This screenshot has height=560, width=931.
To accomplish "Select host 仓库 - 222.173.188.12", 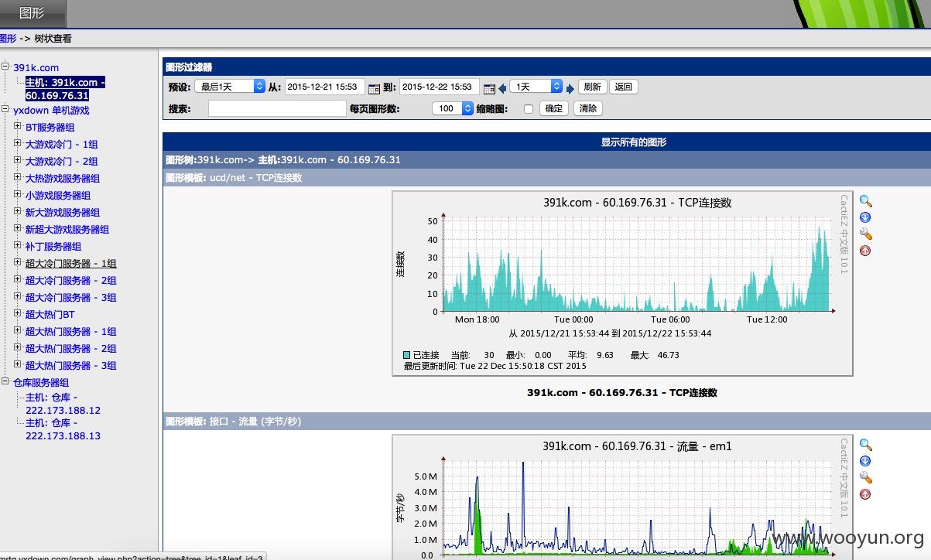I will click(x=63, y=404).
